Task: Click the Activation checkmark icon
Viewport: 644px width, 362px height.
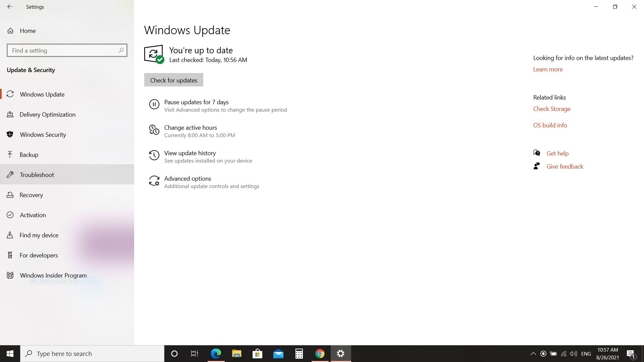Action: 10,215
